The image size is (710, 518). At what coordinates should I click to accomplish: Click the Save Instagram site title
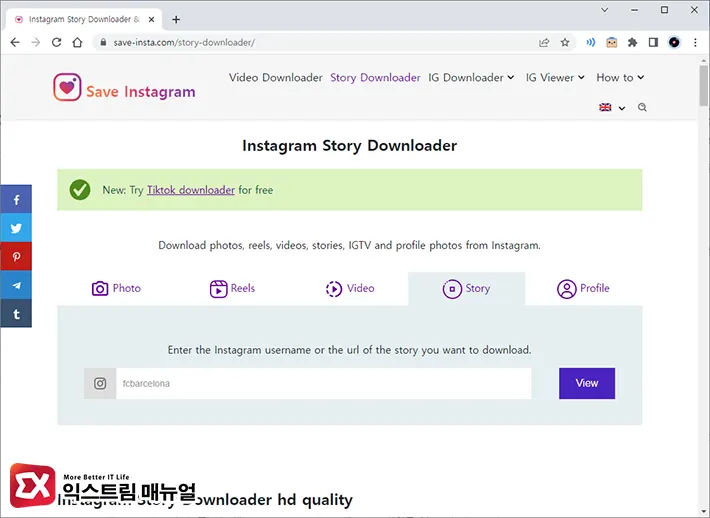(x=141, y=91)
